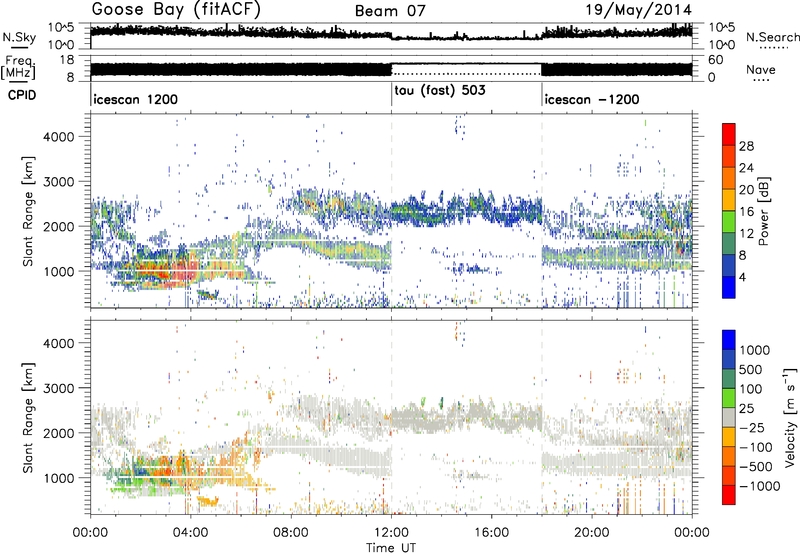800x554 pixels.
Task: Click the "04:00" time tick label
Action: pyautogui.click(x=190, y=533)
